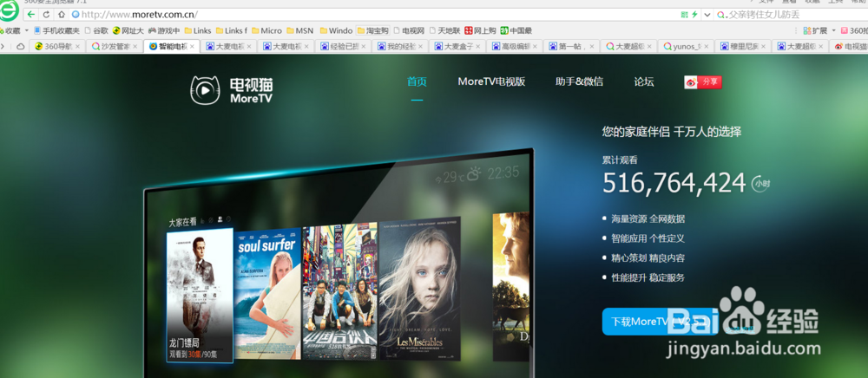Switch to the 360导航 tab
868x378 pixels.
pos(57,47)
